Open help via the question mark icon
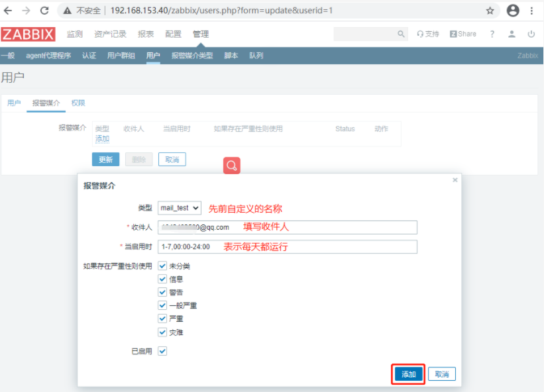544x392 pixels. tap(492, 34)
